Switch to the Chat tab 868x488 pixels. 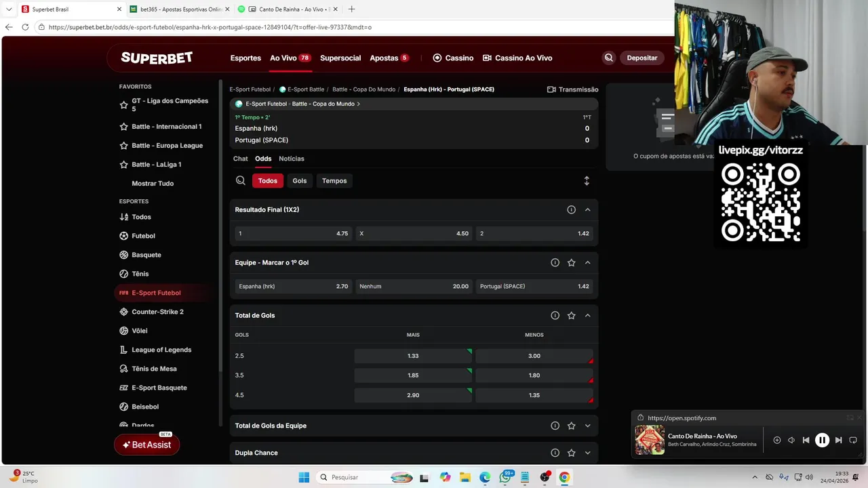point(241,159)
